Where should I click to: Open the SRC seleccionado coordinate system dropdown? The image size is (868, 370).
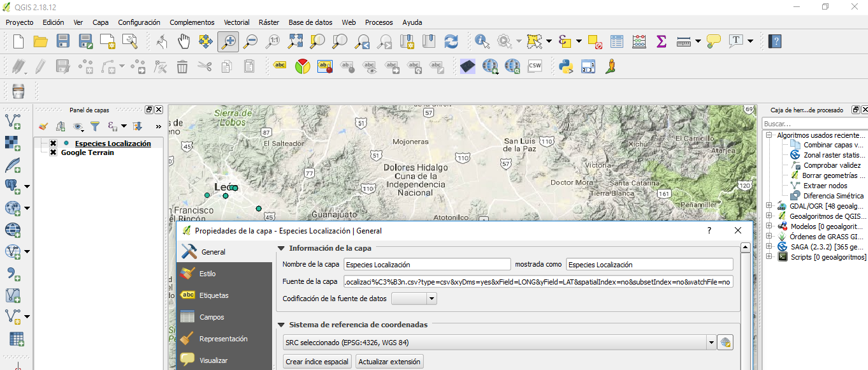click(712, 343)
